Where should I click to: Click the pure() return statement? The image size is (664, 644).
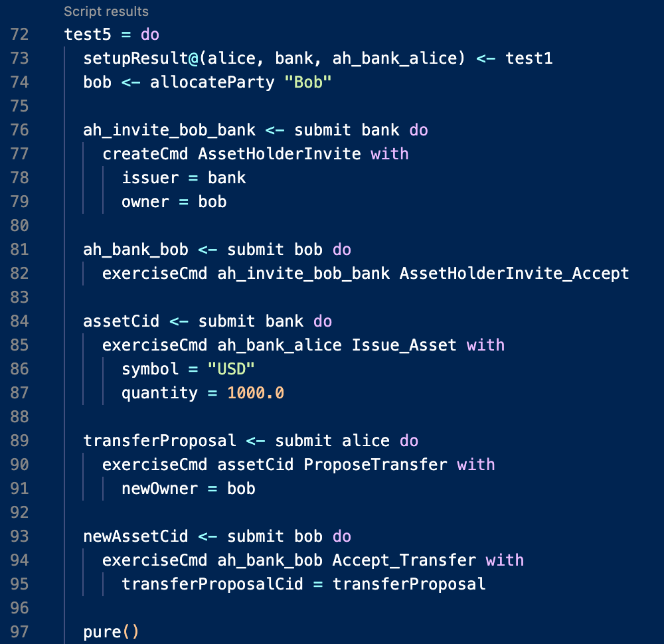click(111, 632)
